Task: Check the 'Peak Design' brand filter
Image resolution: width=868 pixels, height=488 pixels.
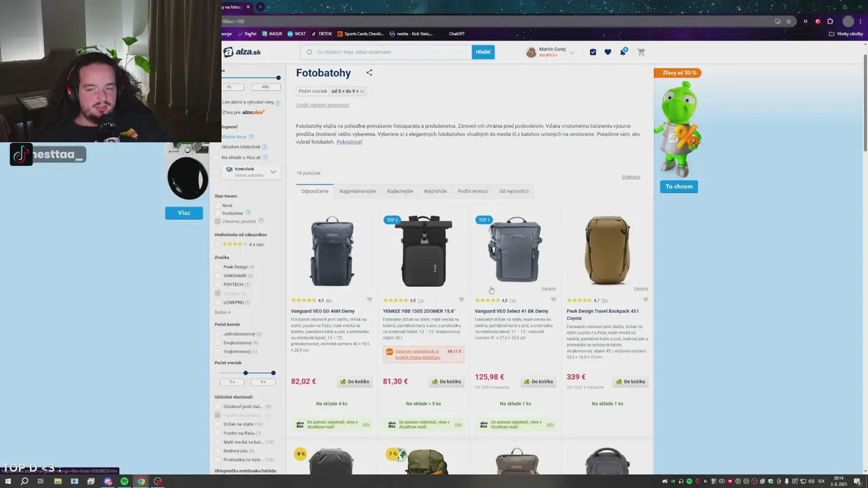Action: tap(218, 267)
